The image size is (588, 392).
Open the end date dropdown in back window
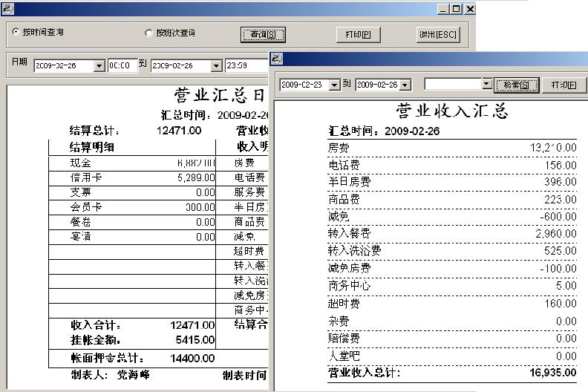(216, 66)
